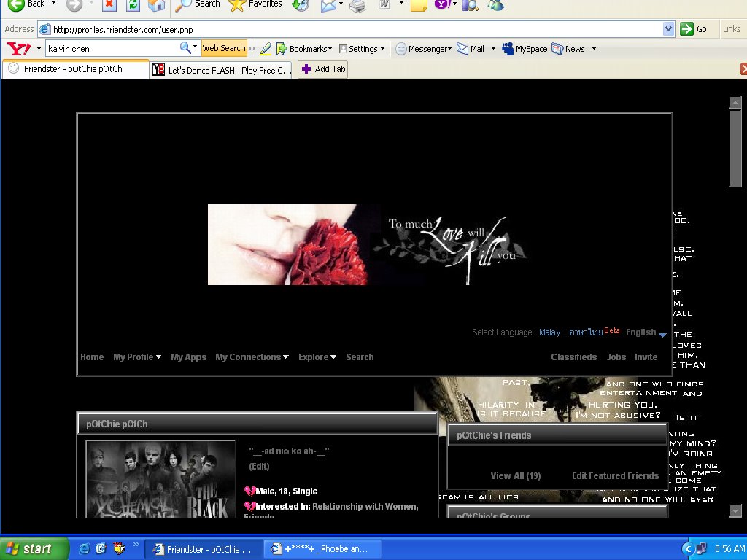This screenshot has width=747, height=560.
Task: Refresh the page using the green arrows icon
Action: click(x=133, y=4)
